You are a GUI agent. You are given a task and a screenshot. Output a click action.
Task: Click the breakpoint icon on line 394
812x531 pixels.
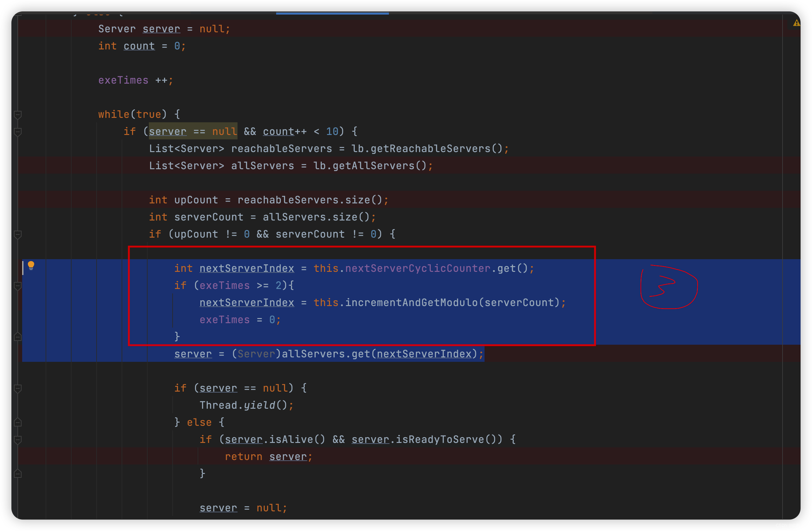17,234
